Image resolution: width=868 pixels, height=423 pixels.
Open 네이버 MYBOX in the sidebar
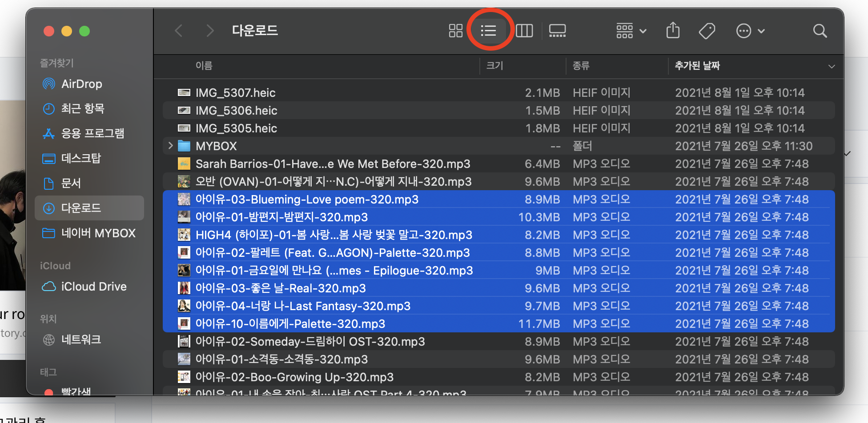(89, 233)
